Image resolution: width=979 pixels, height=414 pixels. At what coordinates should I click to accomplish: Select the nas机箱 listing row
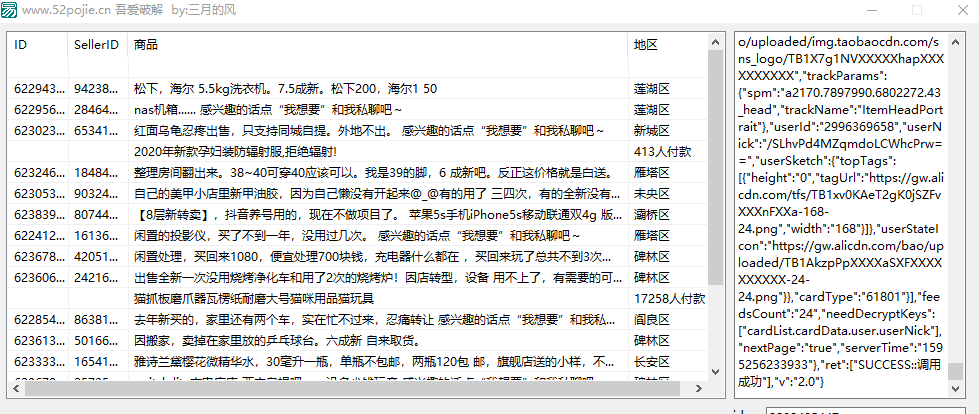[x=358, y=110]
